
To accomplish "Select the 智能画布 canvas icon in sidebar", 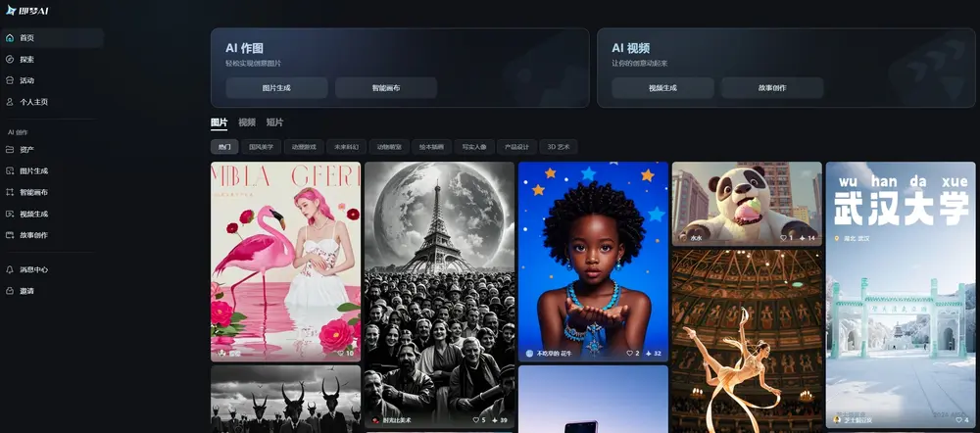I will point(10,192).
